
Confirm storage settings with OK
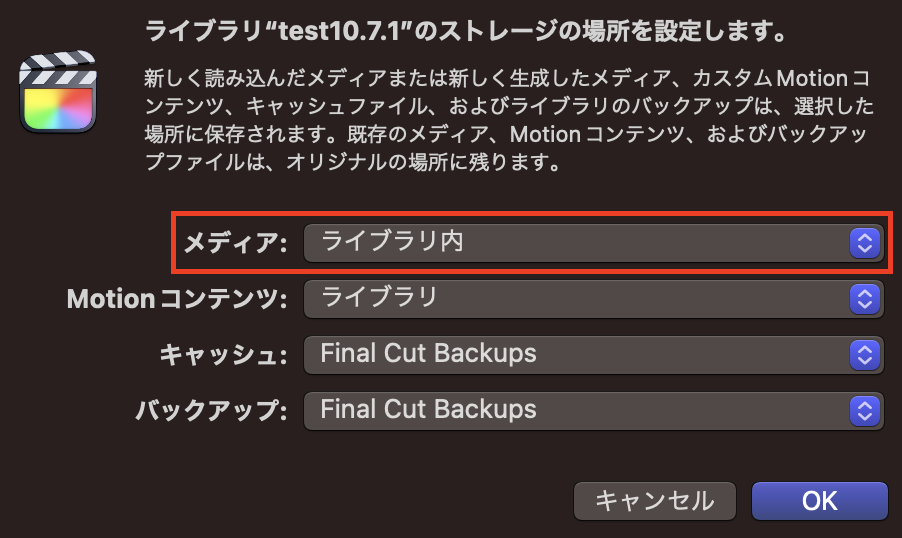click(x=819, y=500)
